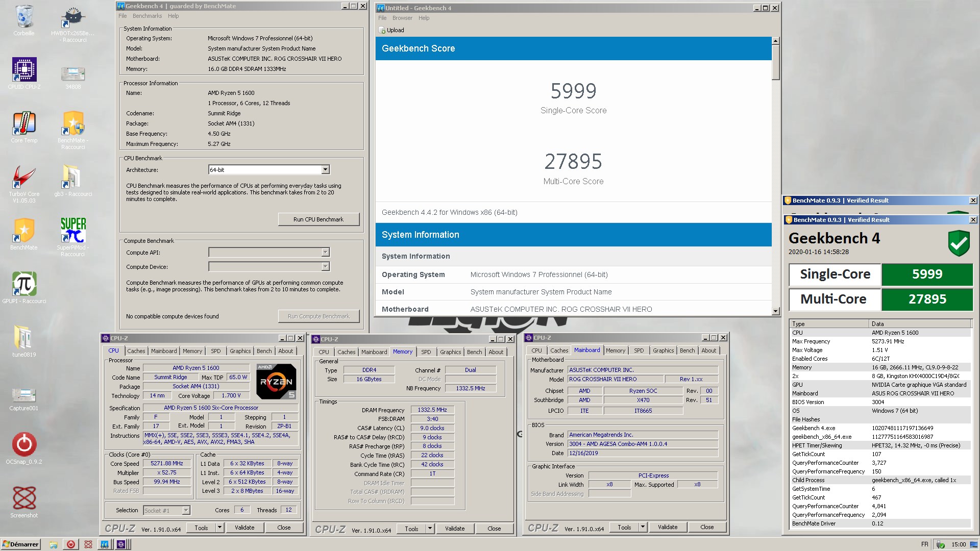Expand Tools arrow in CPU-Z Memory window

[430, 529]
